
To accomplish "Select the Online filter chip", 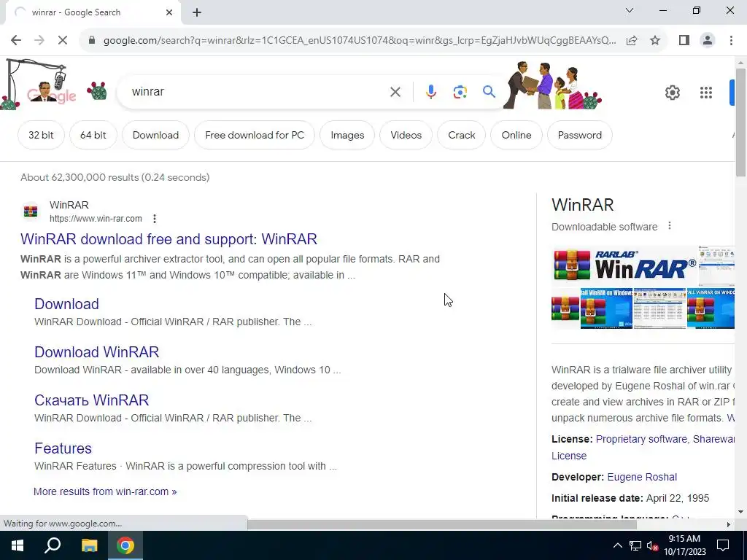I will 516,135.
